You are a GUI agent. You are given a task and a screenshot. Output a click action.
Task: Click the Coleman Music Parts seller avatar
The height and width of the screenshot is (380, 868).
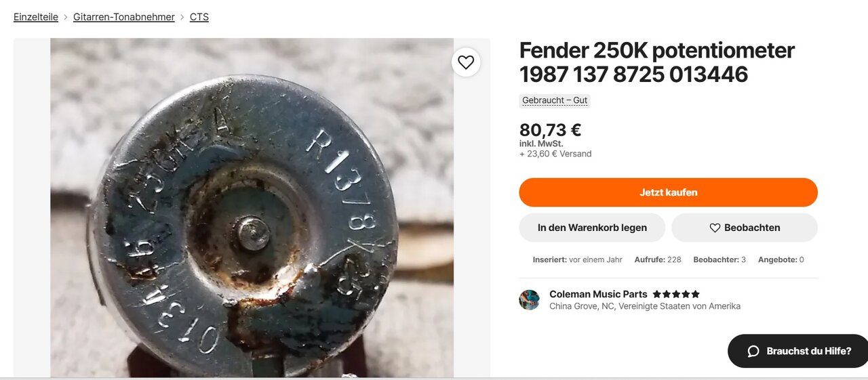[x=529, y=300]
